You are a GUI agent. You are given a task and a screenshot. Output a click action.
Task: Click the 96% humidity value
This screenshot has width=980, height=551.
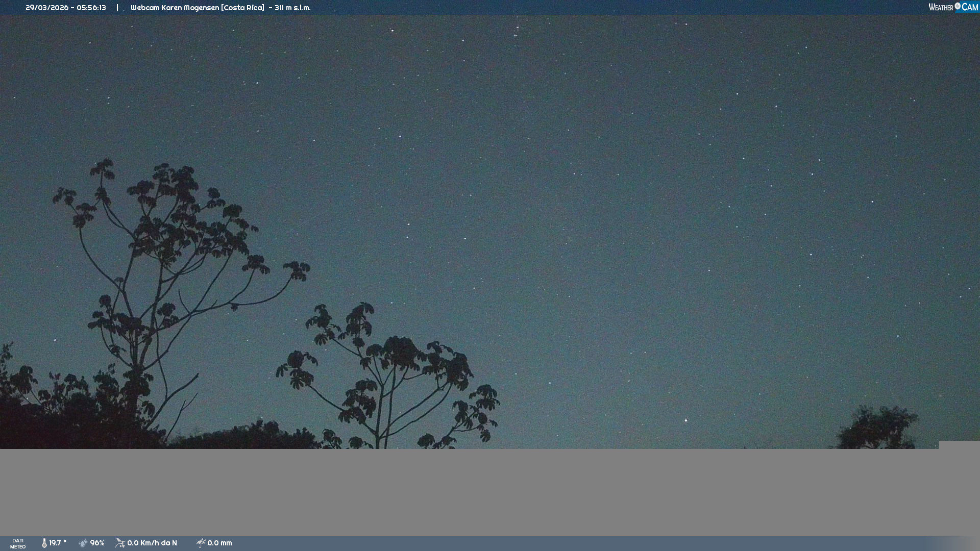[x=97, y=543]
